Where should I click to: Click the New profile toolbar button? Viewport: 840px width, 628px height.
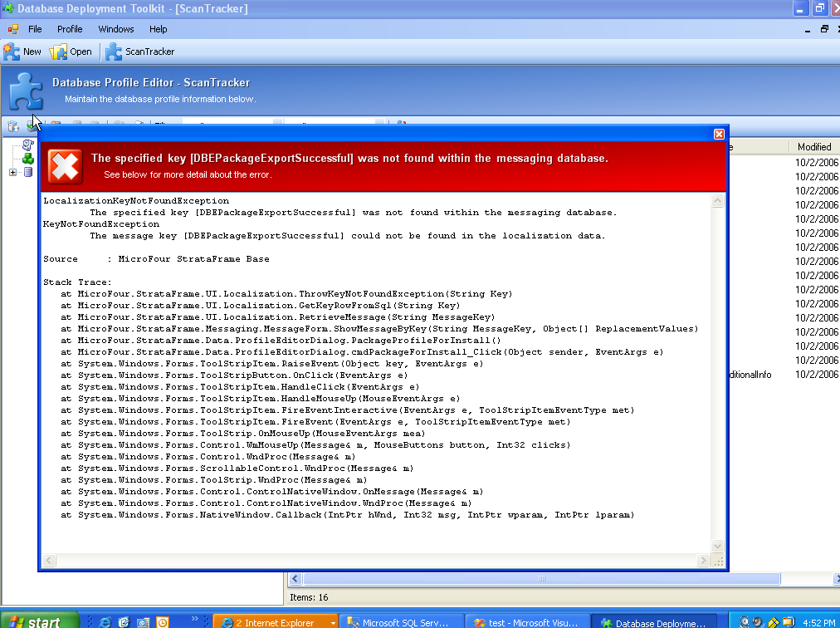(x=22, y=52)
